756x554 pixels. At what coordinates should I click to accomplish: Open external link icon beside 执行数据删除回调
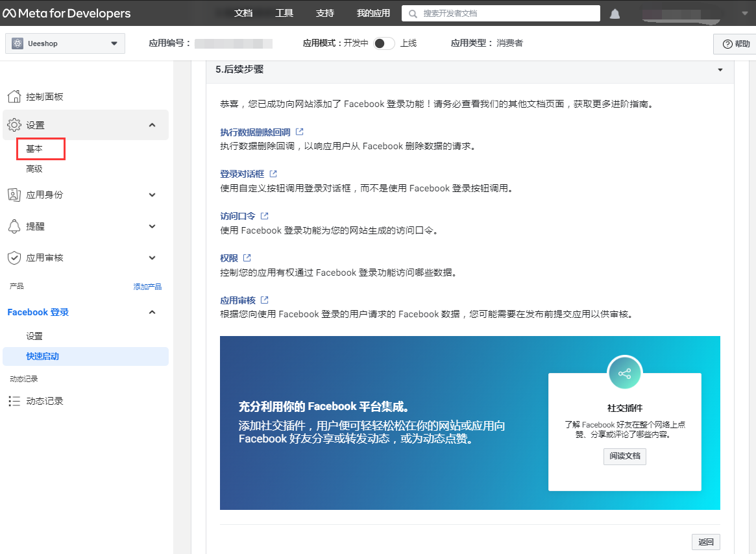tap(299, 132)
